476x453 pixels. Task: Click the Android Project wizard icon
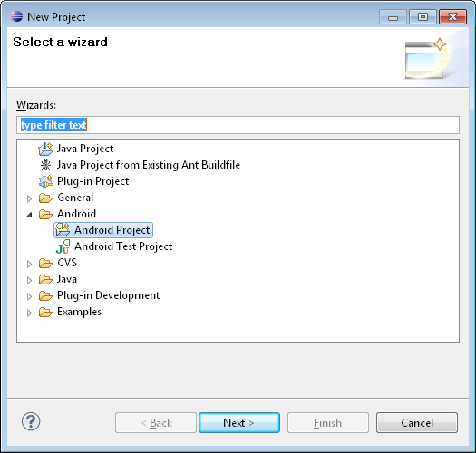tap(63, 230)
